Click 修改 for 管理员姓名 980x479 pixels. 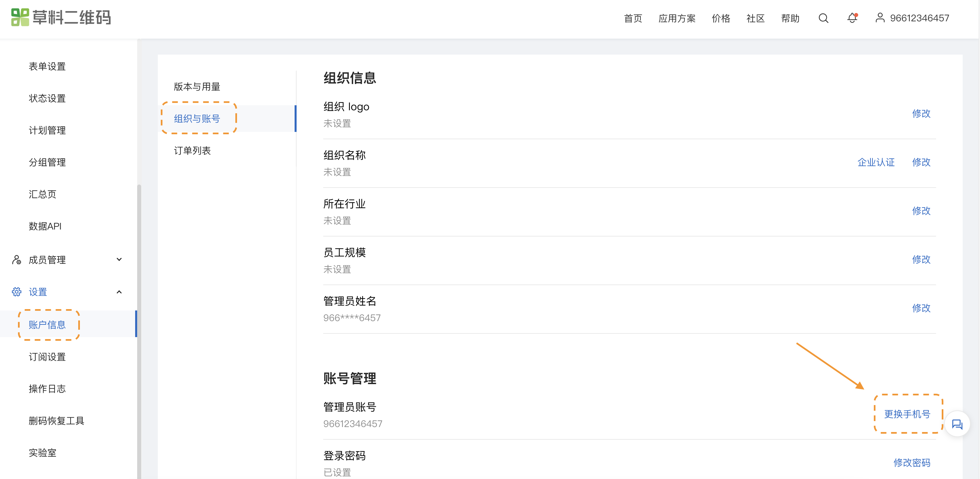[x=921, y=308]
